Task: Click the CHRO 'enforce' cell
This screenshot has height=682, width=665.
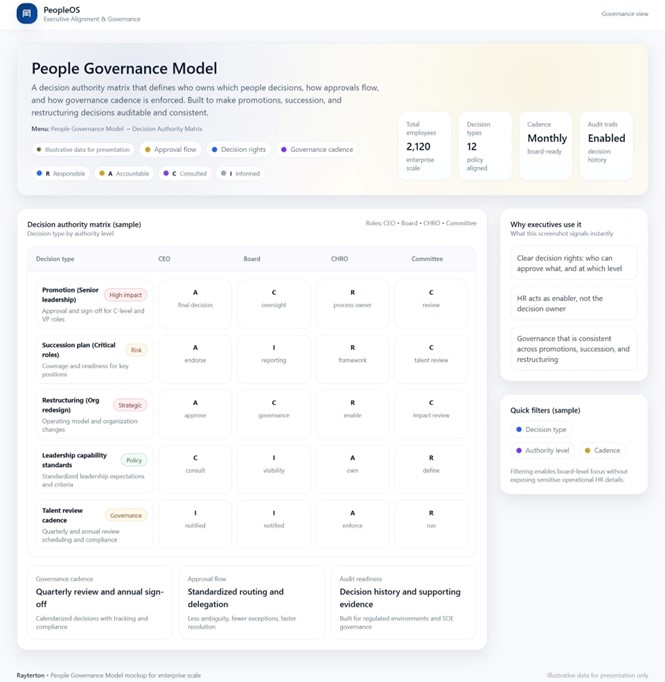Action: [353, 525]
